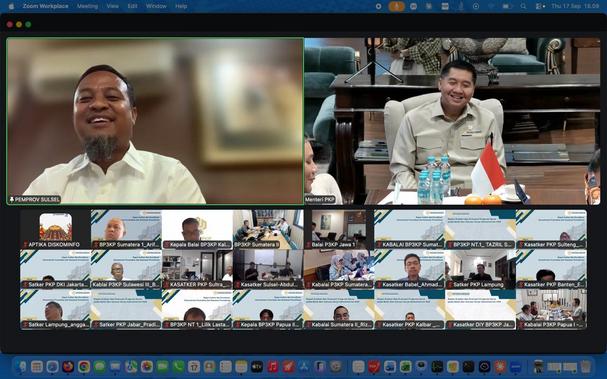Select BP3KP NT.1_ TAZRIL participant tile
Screen dimensions: 607x379
pos(480,229)
